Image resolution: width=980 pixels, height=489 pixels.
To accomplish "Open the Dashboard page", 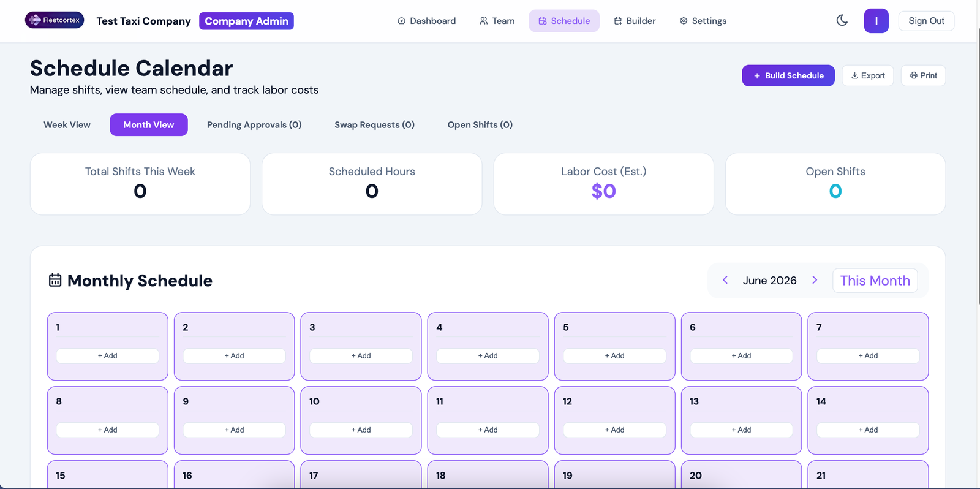I will 426,21.
